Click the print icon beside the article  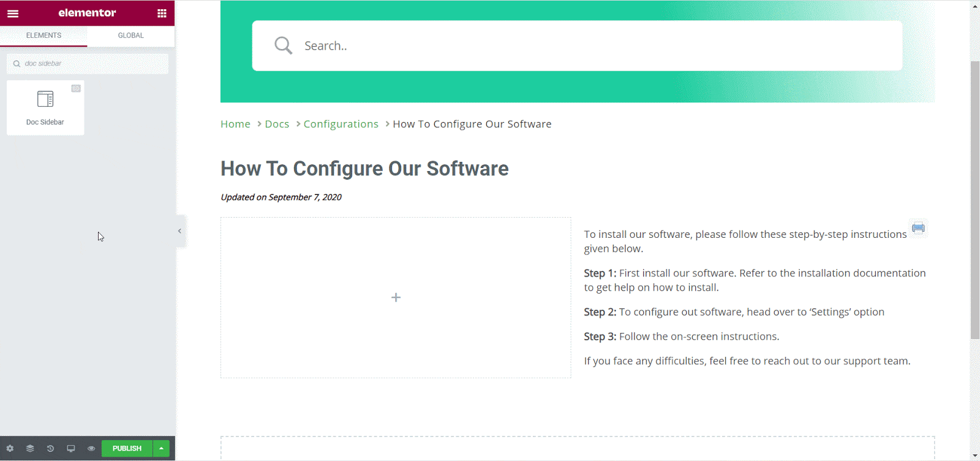click(918, 228)
